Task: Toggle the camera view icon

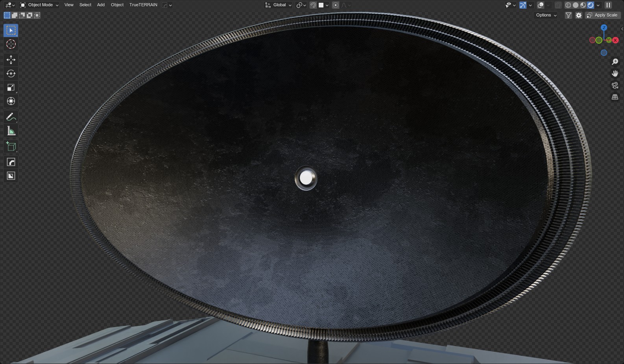Action: pos(615,85)
